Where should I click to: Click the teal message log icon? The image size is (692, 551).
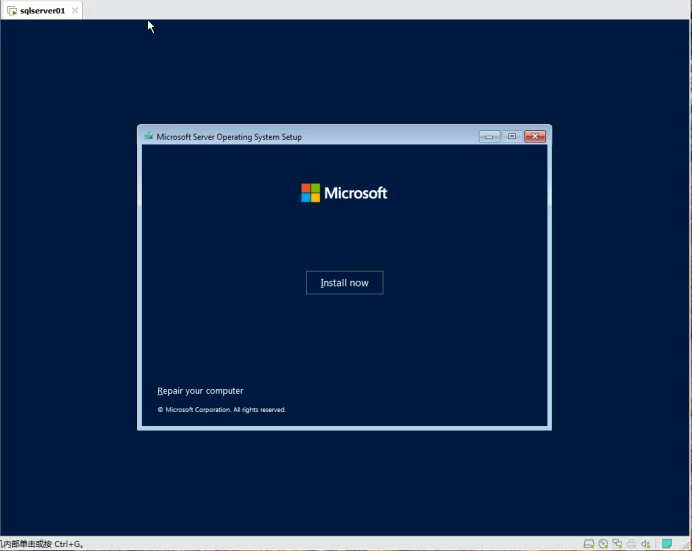tap(667, 543)
